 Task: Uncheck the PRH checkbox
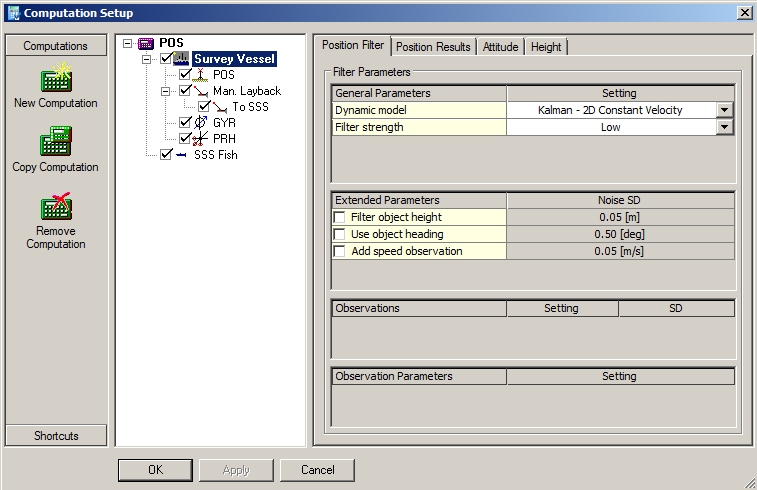(x=185, y=139)
